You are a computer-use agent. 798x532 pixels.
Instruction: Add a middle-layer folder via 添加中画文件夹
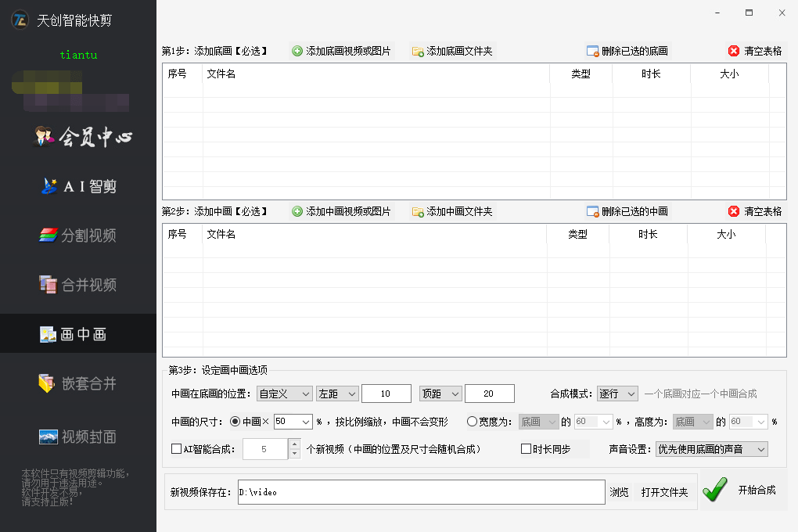(x=451, y=210)
